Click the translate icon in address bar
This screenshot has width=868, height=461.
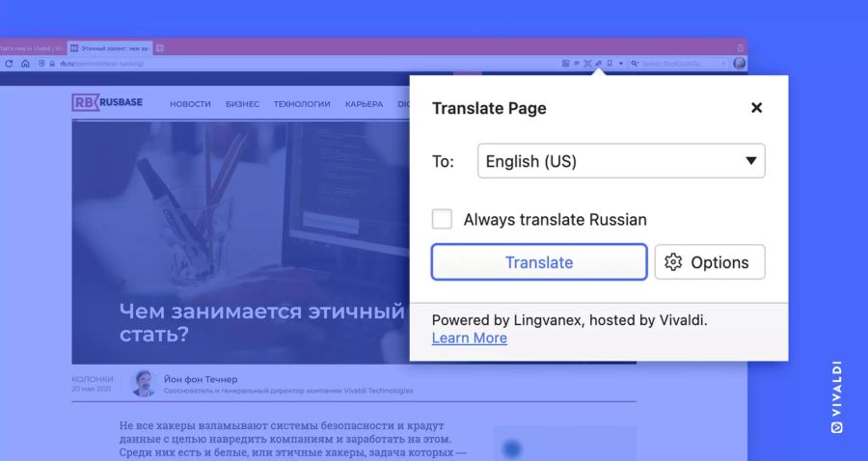[598, 64]
